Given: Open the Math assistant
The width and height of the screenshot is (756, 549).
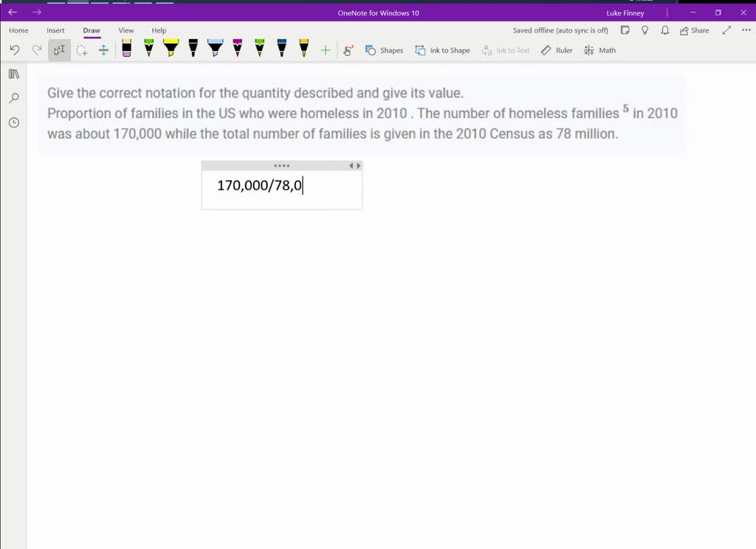Looking at the screenshot, I should click(x=599, y=50).
